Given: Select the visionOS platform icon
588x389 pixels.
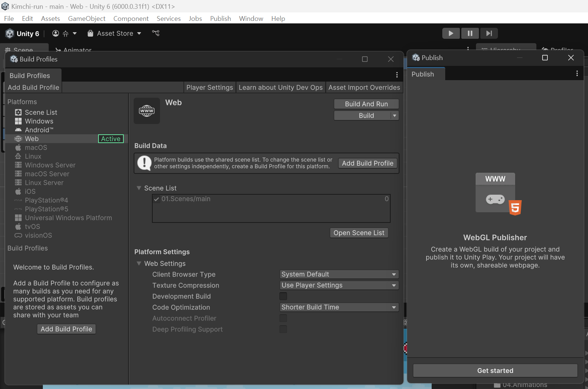Looking at the screenshot, I should click(18, 235).
